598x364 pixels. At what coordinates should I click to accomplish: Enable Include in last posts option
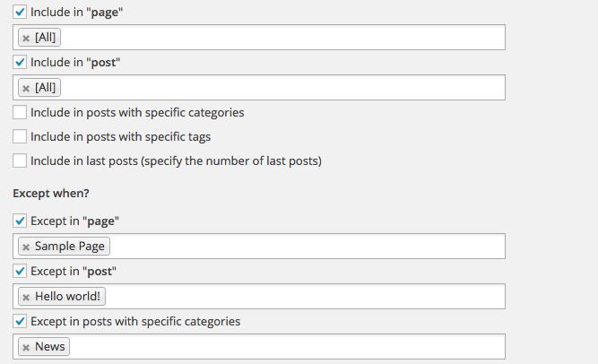tap(20, 161)
